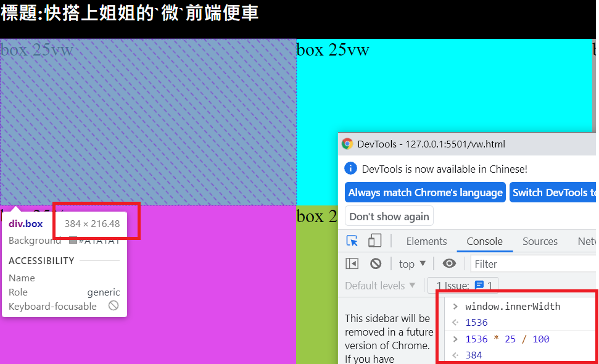Clear the console with the ban icon

pyautogui.click(x=376, y=264)
